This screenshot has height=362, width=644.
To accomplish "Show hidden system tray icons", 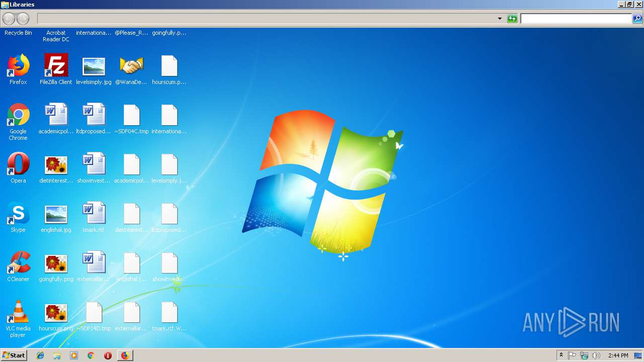I will pos(561,355).
